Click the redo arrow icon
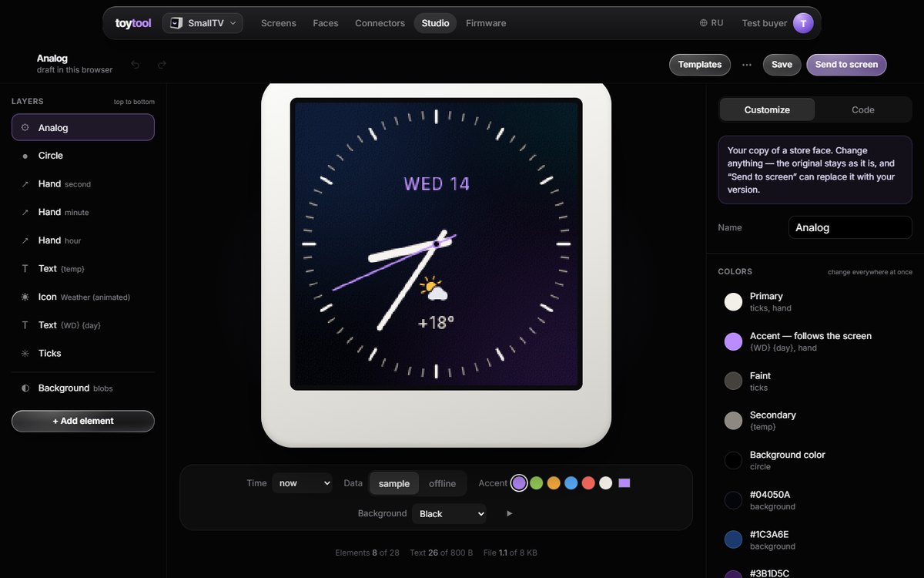The width and height of the screenshot is (924, 578). tap(162, 65)
